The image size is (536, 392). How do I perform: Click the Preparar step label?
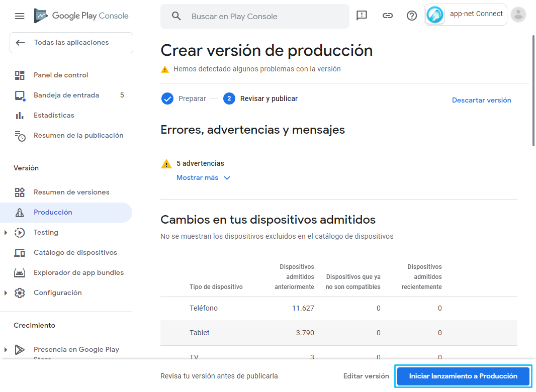pyautogui.click(x=192, y=99)
